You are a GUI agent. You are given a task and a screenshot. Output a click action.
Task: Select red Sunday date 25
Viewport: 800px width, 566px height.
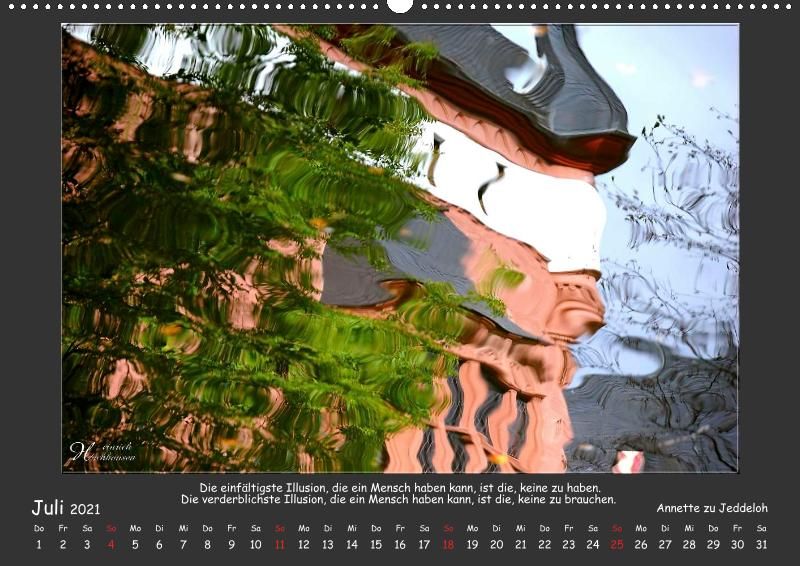(617, 545)
